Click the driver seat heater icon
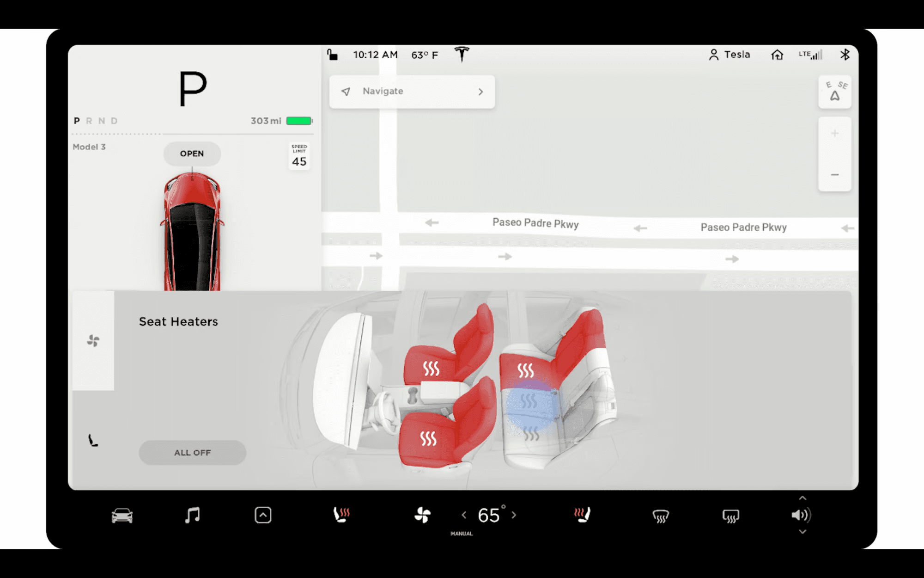The width and height of the screenshot is (924, 578). [342, 515]
